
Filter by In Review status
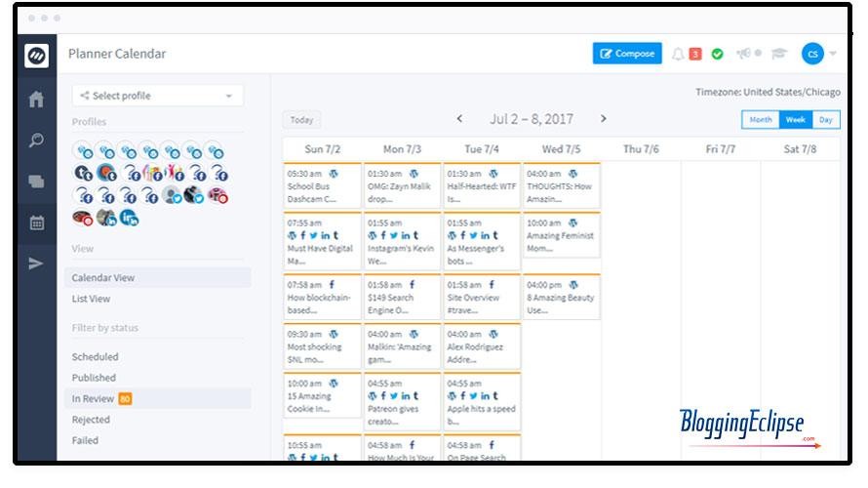pos(158,398)
